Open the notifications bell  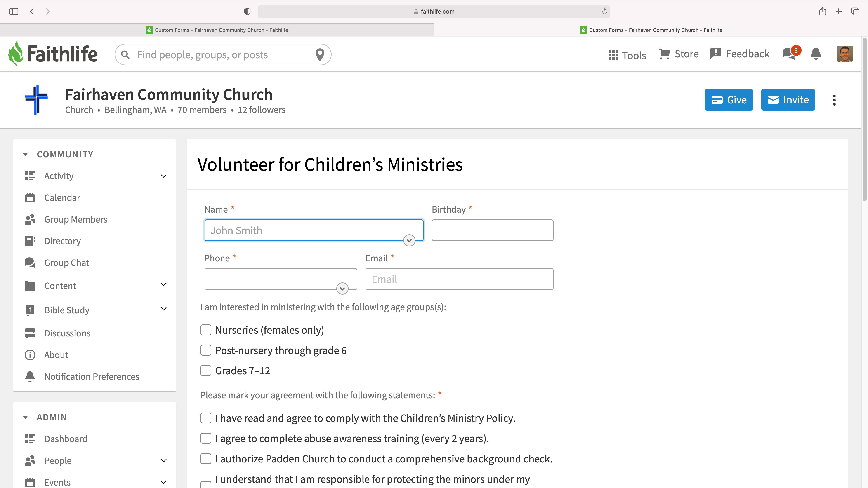point(816,54)
